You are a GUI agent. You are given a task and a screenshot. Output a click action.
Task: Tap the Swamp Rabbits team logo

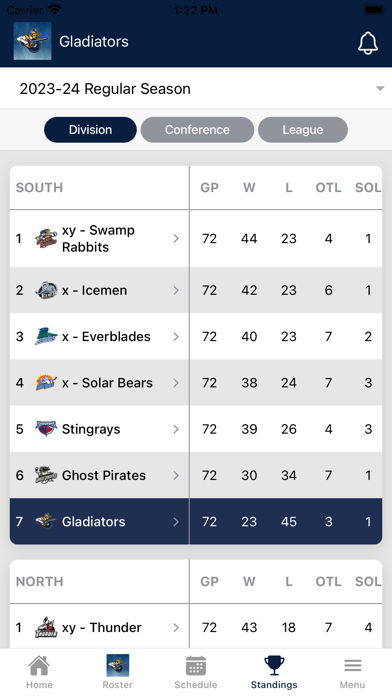tap(46, 238)
